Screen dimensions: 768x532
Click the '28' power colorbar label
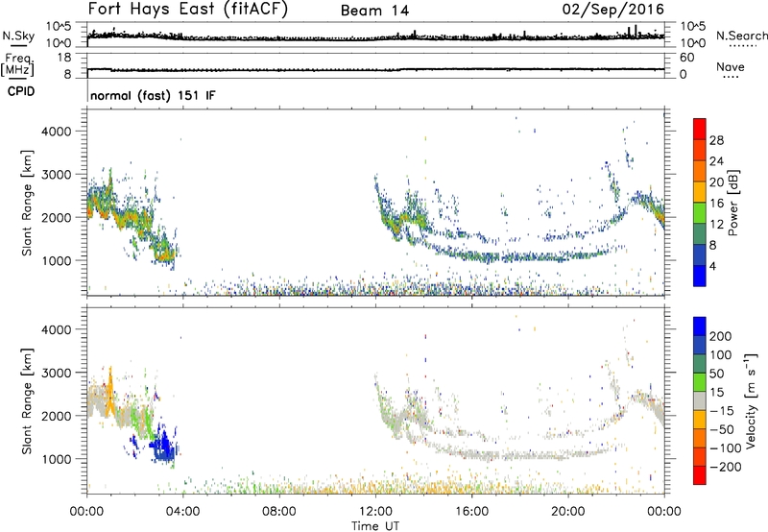click(x=716, y=140)
